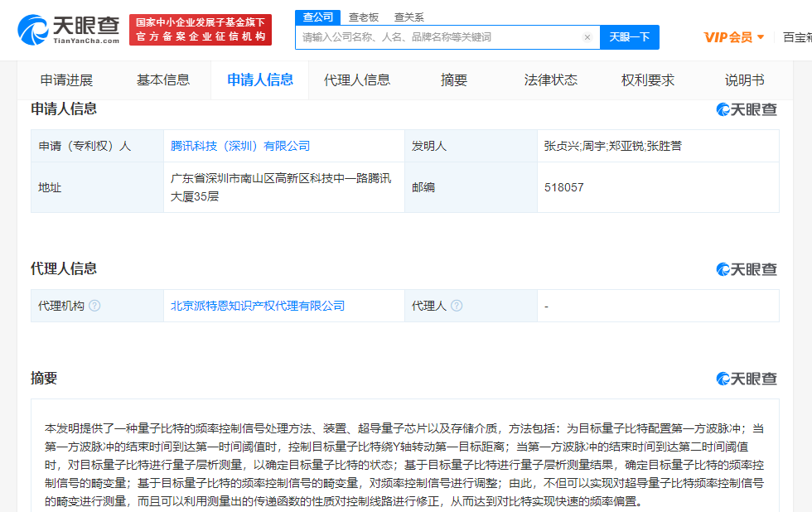The width and height of the screenshot is (812, 512).
Task: Click the help icon beside 代理人
Action: pos(457,306)
